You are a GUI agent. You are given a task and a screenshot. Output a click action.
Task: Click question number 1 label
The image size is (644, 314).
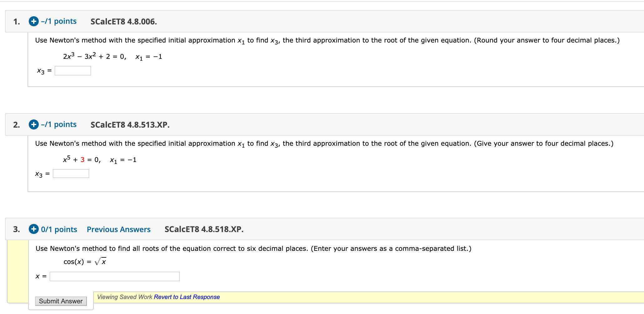(17, 22)
